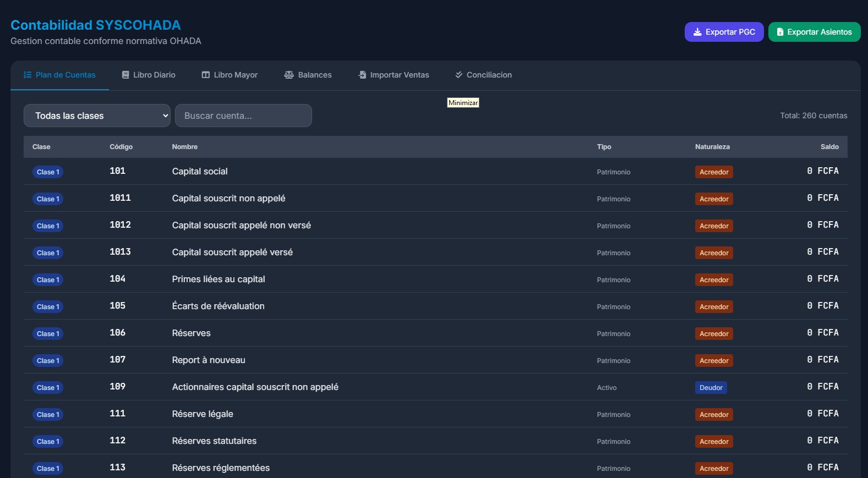
Task: Click the Contabilidad SYSCOHADA title
Action: point(96,25)
